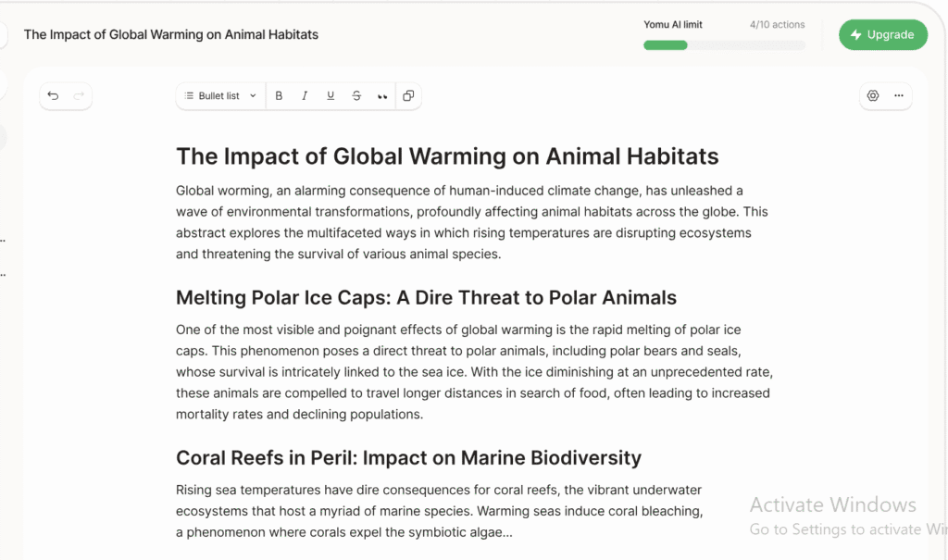Click the main heading about Global Warming
The height and width of the screenshot is (560, 948).
[447, 156]
